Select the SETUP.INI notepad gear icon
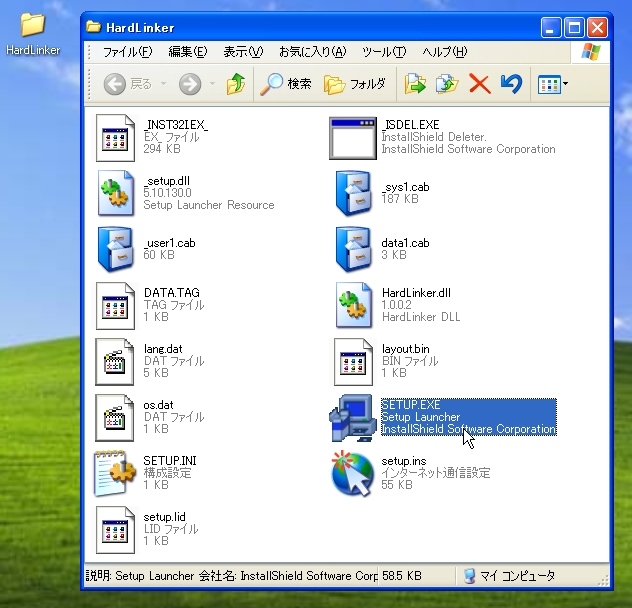Image resolution: width=632 pixels, height=608 pixels. click(114, 473)
